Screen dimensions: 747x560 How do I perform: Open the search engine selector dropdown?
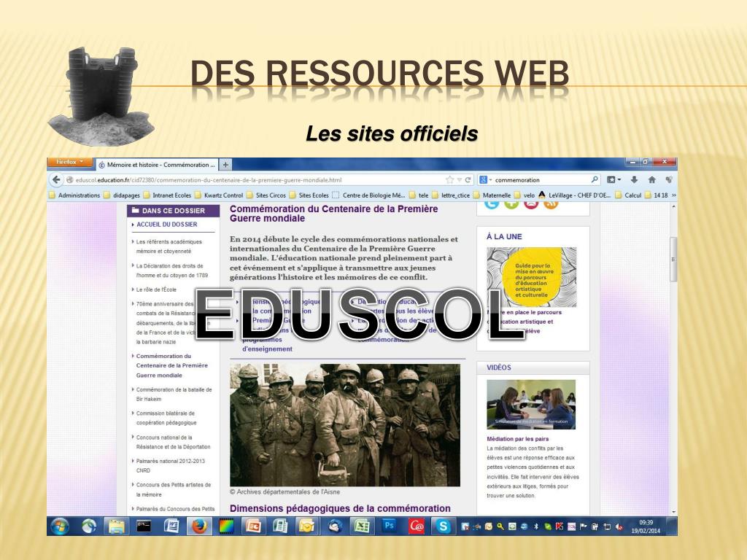point(485,179)
